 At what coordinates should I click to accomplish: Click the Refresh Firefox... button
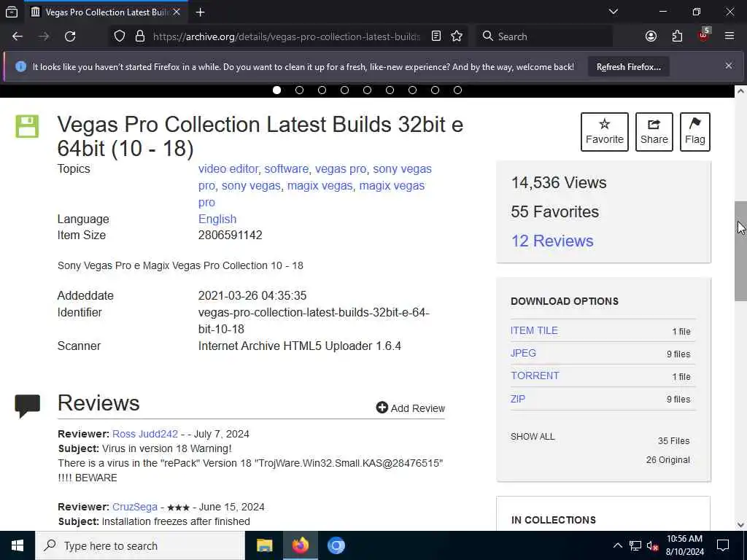pyautogui.click(x=628, y=67)
